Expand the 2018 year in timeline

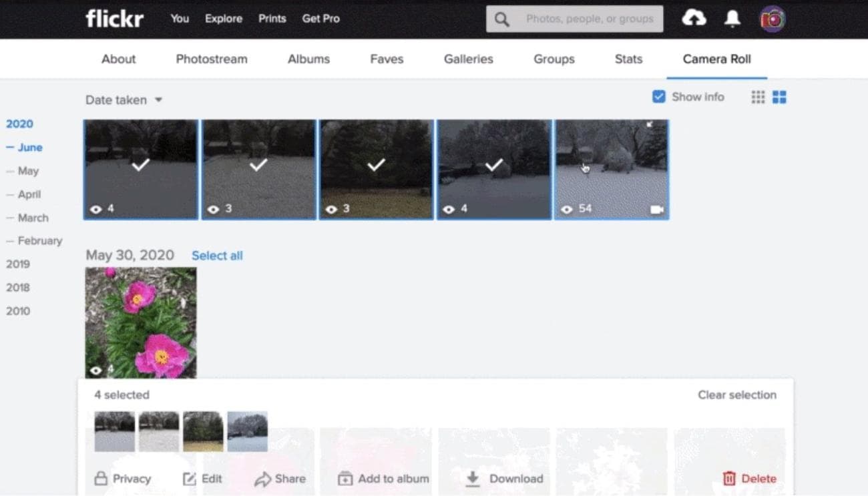pyautogui.click(x=18, y=287)
